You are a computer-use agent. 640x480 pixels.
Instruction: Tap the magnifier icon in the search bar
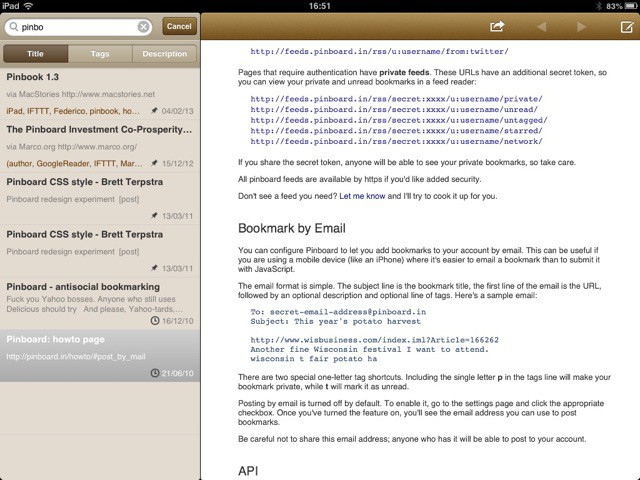click(14, 27)
